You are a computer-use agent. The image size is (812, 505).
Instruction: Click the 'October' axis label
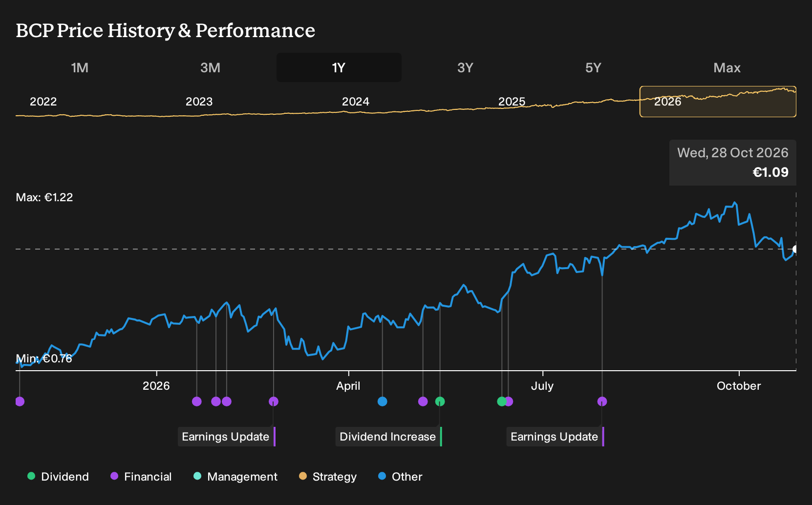[739, 386]
